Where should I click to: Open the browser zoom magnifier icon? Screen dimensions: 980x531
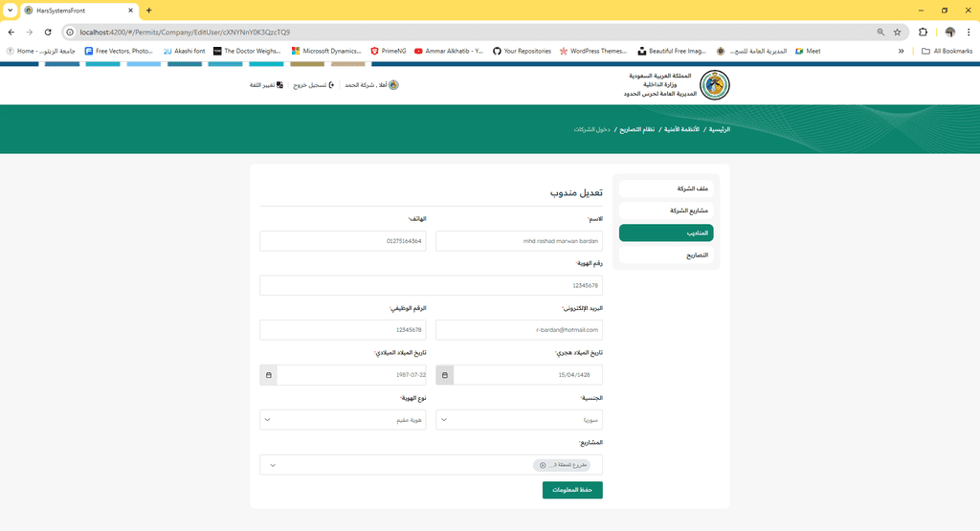tap(880, 32)
